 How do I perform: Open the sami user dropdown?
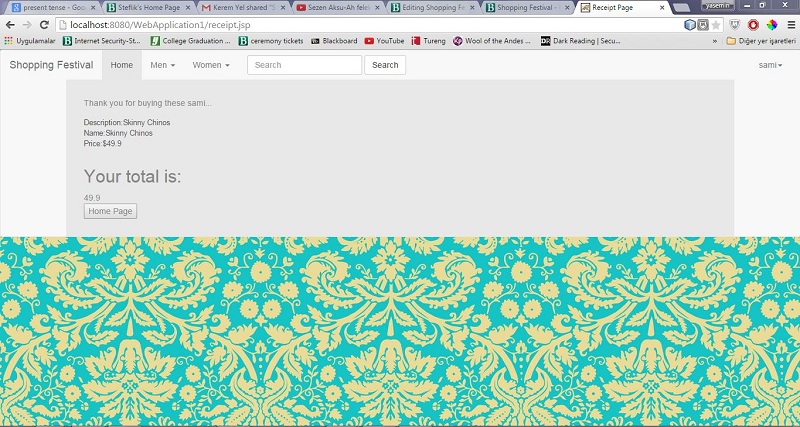coord(770,65)
